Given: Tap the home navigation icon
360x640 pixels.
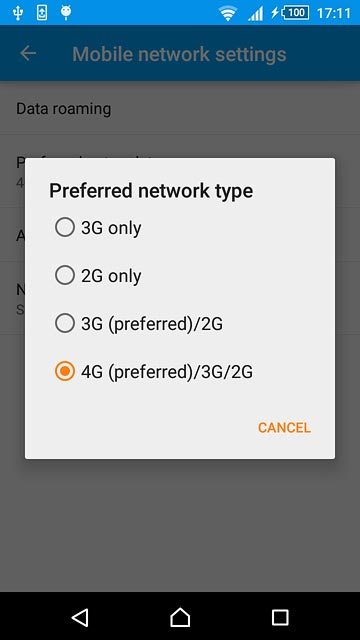Looking at the screenshot, I should (180, 617).
